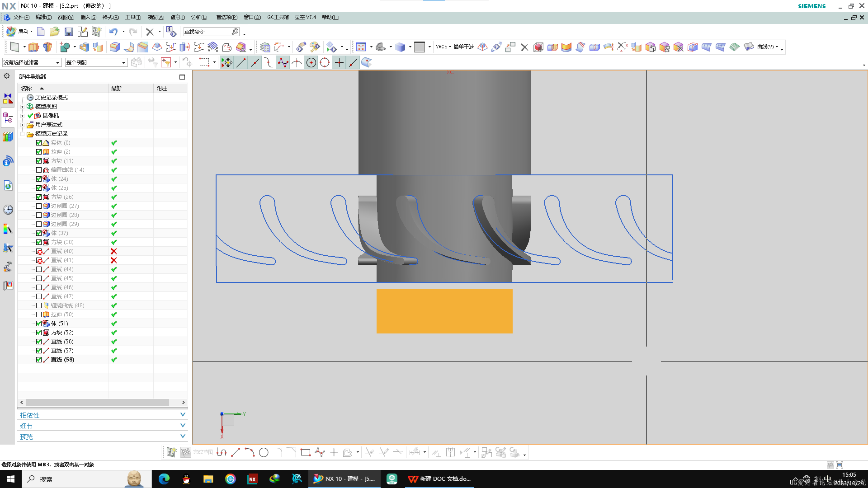The width and height of the screenshot is (868, 488).
Task: Expand the 用户表达式 tree node
Action: tap(22, 125)
